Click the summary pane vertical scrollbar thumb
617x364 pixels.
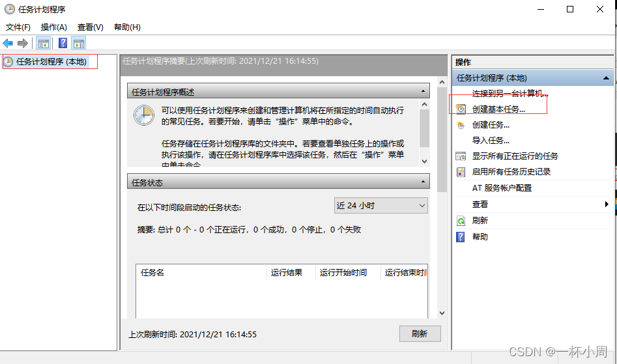coord(442,139)
